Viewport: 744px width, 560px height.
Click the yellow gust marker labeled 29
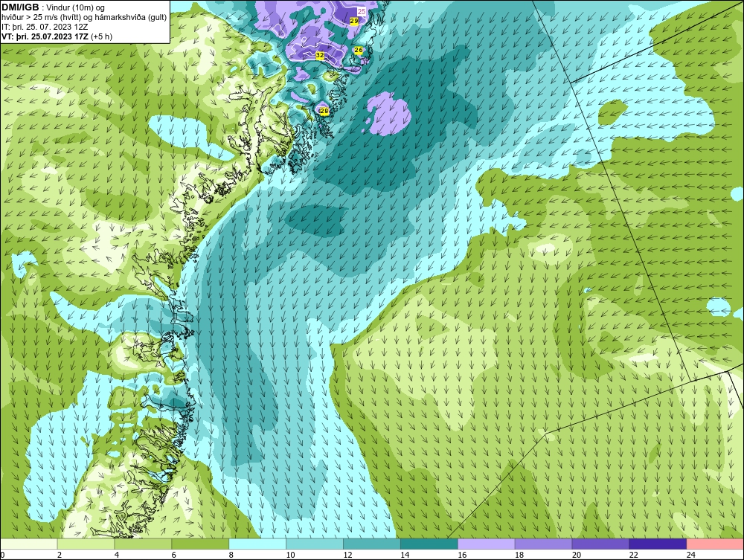pos(354,21)
